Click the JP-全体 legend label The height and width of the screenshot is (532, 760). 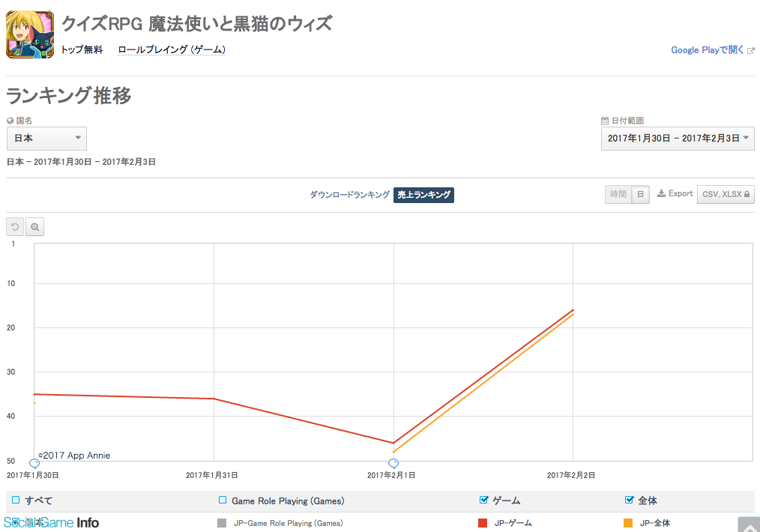pyautogui.click(x=655, y=523)
